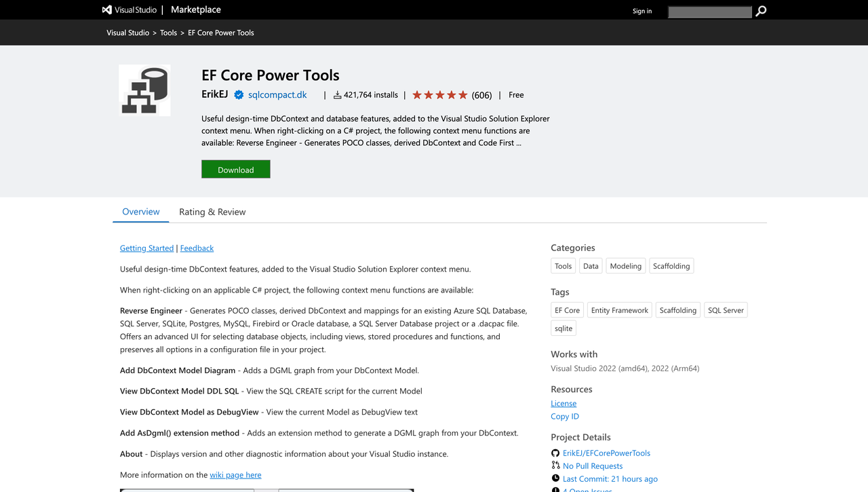Click the Visual Studio logo icon

(106, 10)
